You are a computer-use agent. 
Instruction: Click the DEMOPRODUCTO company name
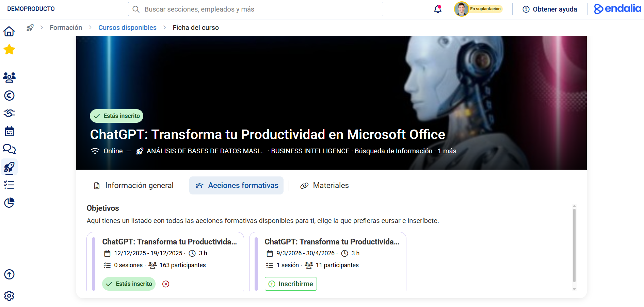(x=31, y=9)
